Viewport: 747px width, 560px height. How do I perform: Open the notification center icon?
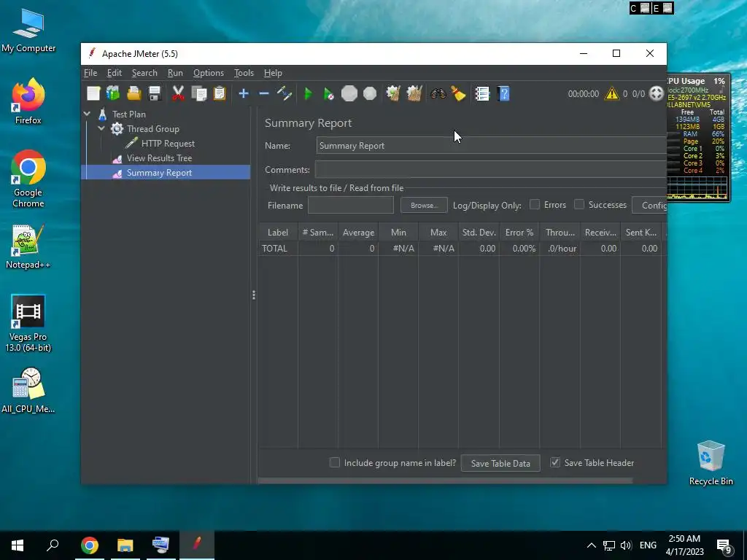point(724,546)
